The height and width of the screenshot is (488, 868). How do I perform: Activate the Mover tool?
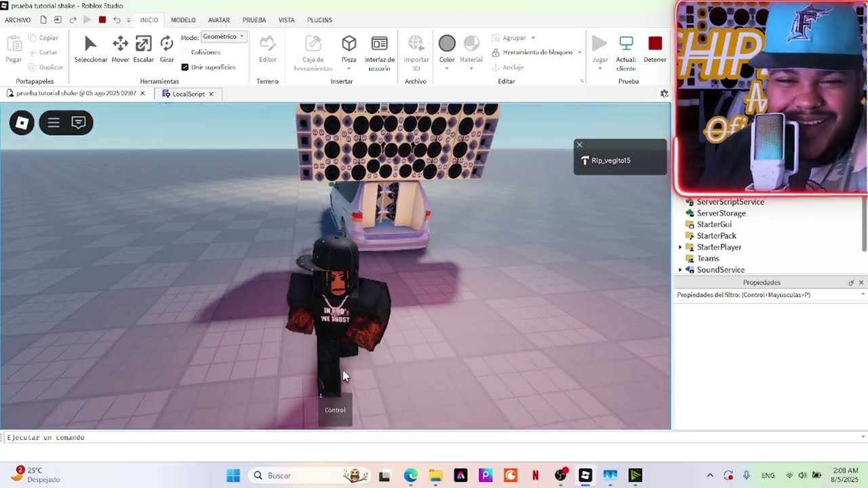point(120,49)
